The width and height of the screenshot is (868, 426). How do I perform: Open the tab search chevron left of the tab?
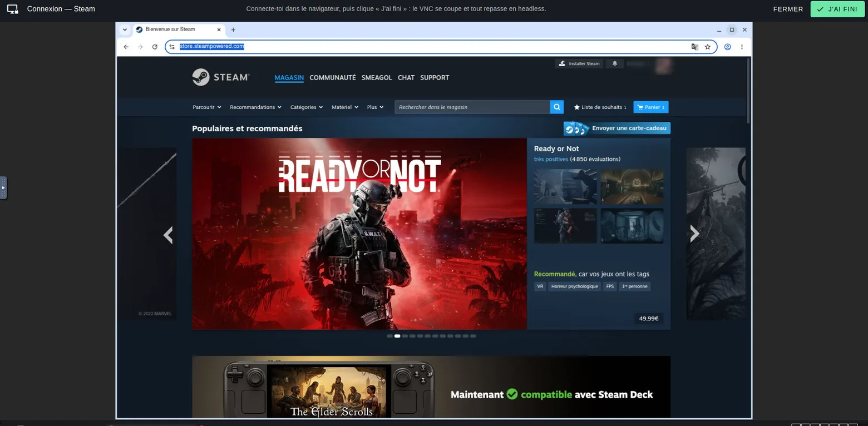tap(125, 29)
